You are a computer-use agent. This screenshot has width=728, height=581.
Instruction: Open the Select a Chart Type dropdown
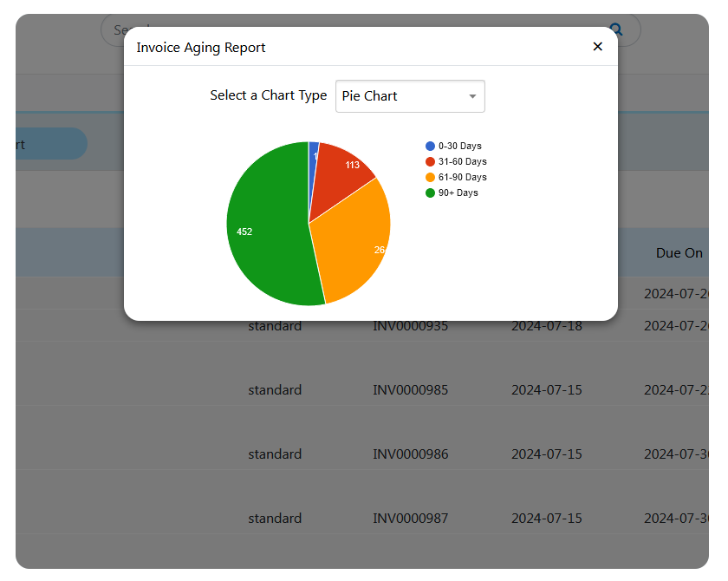click(410, 96)
